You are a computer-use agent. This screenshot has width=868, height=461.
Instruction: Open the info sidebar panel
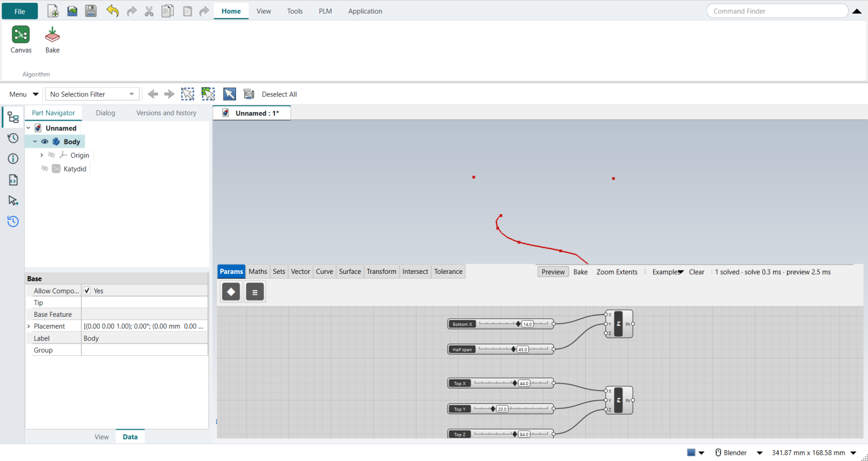click(x=13, y=158)
